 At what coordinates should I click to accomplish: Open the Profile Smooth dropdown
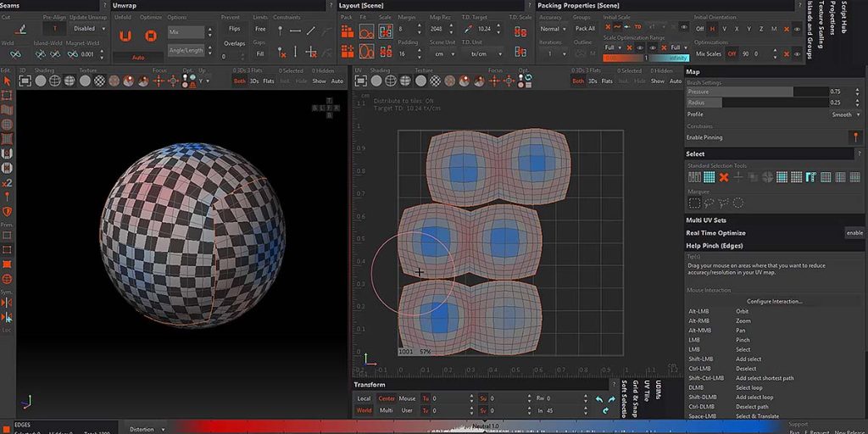(x=845, y=114)
